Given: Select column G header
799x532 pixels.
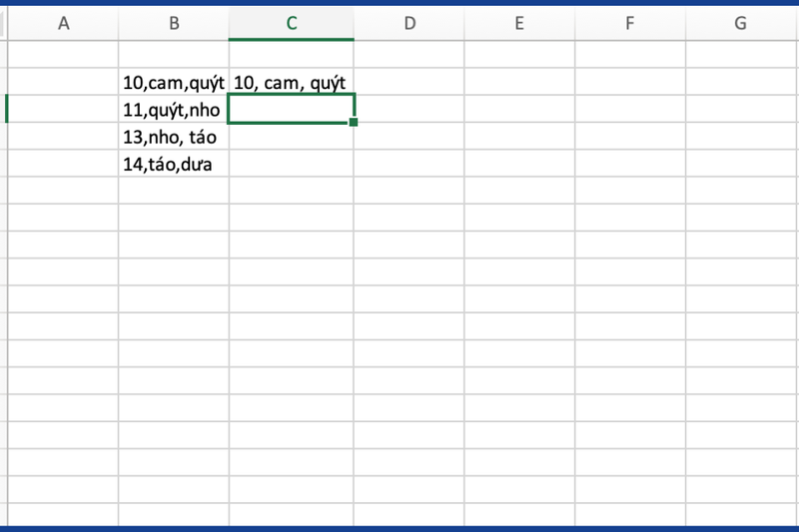Looking at the screenshot, I should tap(740, 23).
